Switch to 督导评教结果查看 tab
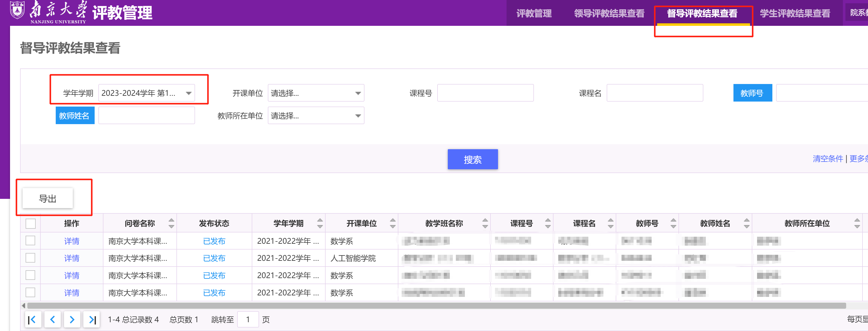The width and height of the screenshot is (868, 331). pos(702,14)
